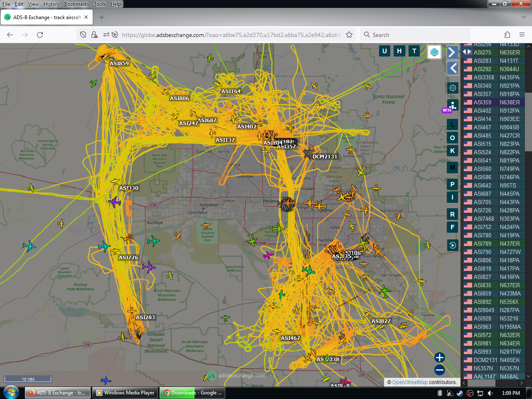Open the View menu
This screenshot has width=532, height=399.
(x=33, y=4)
